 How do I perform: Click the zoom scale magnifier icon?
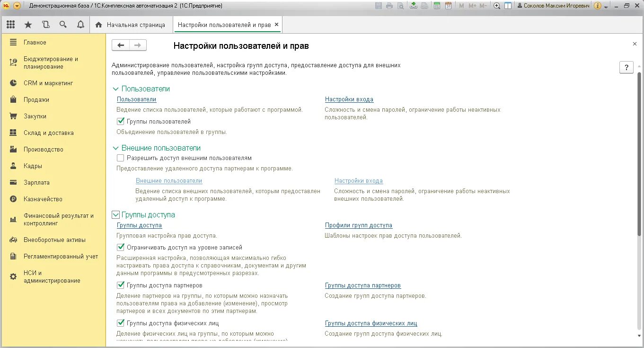497,6
